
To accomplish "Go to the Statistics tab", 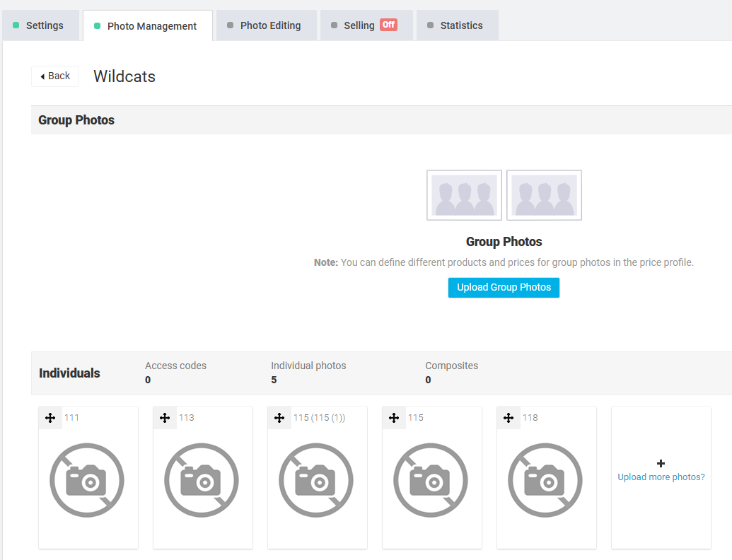I will [x=458, y=25].
